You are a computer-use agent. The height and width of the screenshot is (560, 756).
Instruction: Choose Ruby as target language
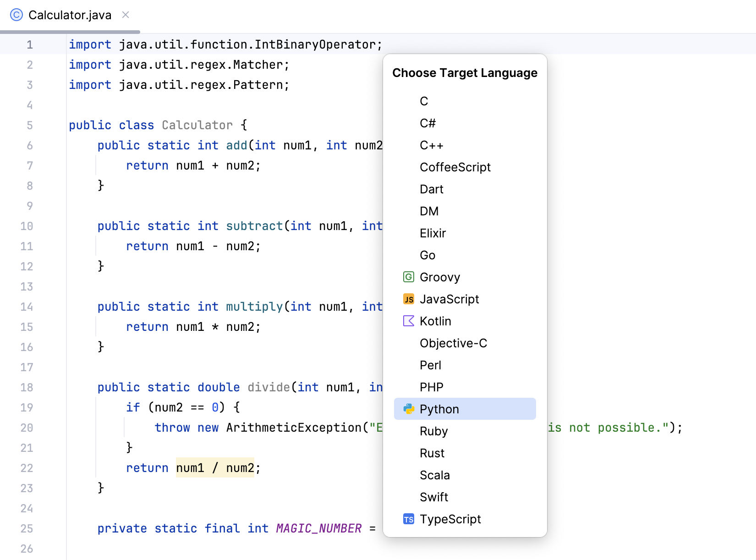(x=465, y=431)
